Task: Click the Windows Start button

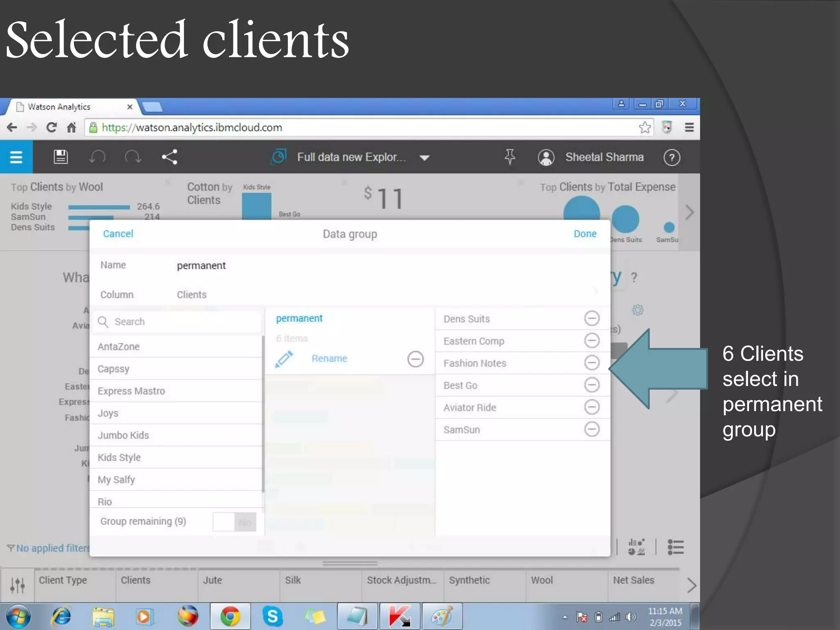Action: pos(18,616)
